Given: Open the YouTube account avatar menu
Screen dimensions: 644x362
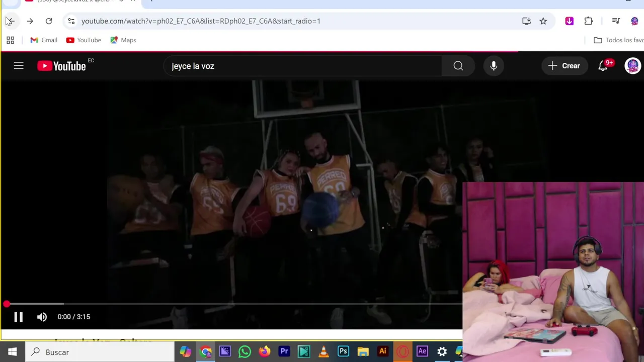Looking at the screenshot, I should 632,66.
